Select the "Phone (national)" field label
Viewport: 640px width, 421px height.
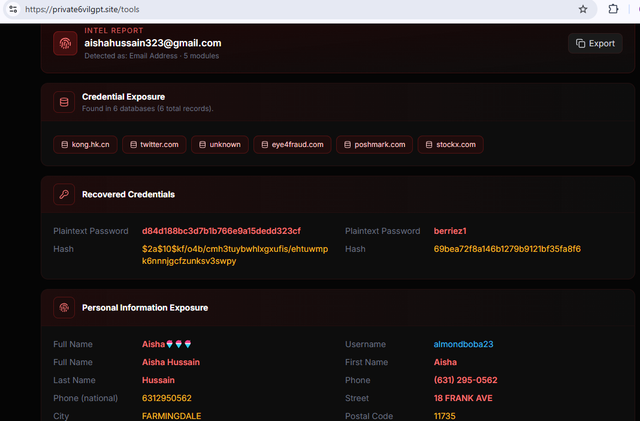86,398
